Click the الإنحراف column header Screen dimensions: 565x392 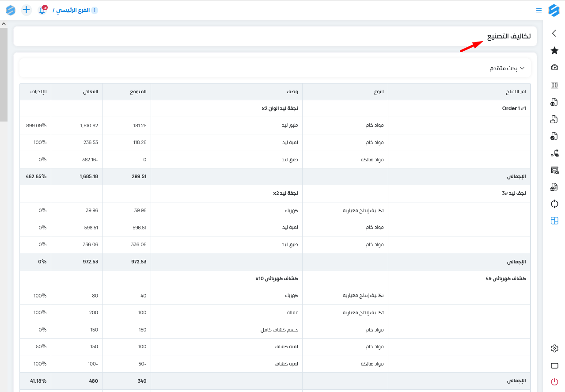point(38,92)
